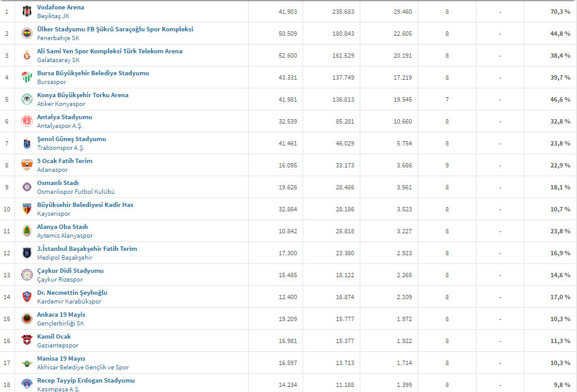Open Şenol Güneş Stadyumu link
Screen dimensions: 577x392
pyautogui.click(x=72, y=139)
